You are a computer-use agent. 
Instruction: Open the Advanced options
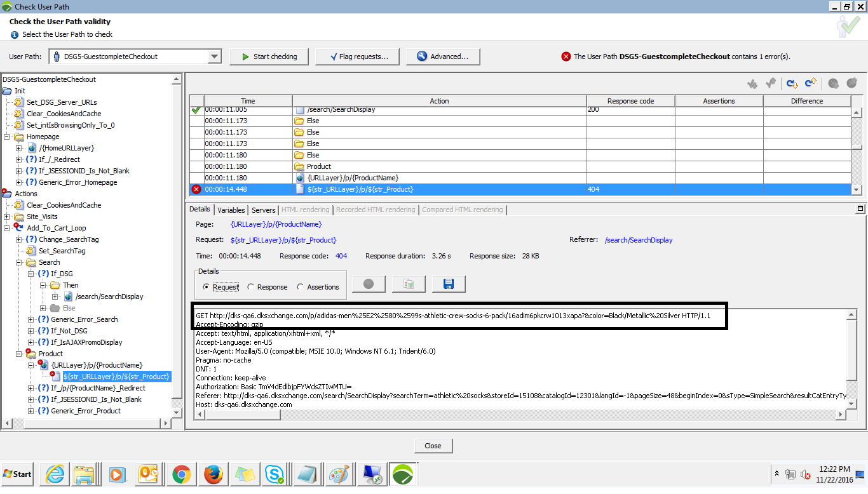pos(443,56)
